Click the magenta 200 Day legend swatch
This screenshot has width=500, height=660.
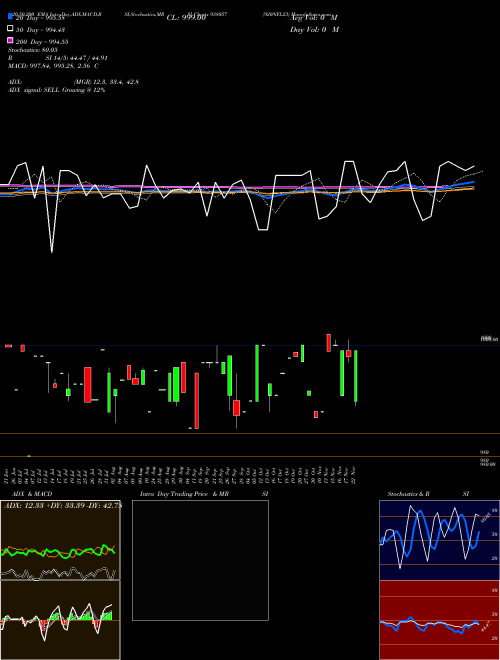(x=11, y=40)
